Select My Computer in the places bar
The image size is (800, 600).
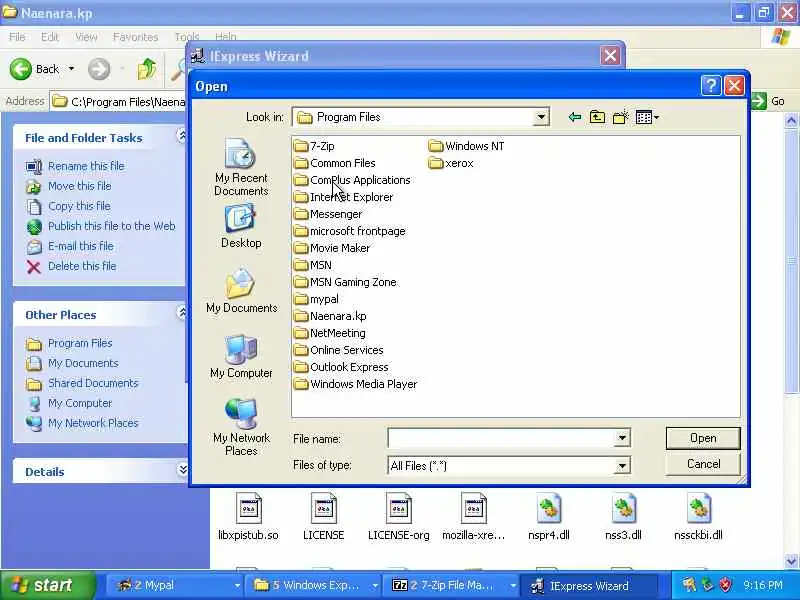(241, 356)
